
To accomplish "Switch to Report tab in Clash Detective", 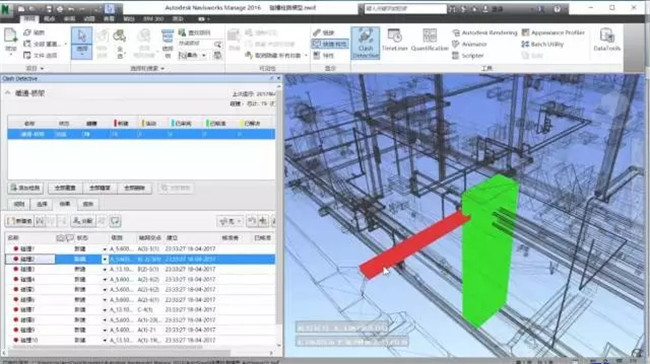I will 88,204.
